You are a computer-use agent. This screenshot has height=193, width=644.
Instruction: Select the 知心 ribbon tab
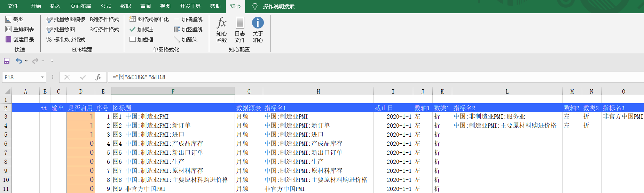click(235, 6)
